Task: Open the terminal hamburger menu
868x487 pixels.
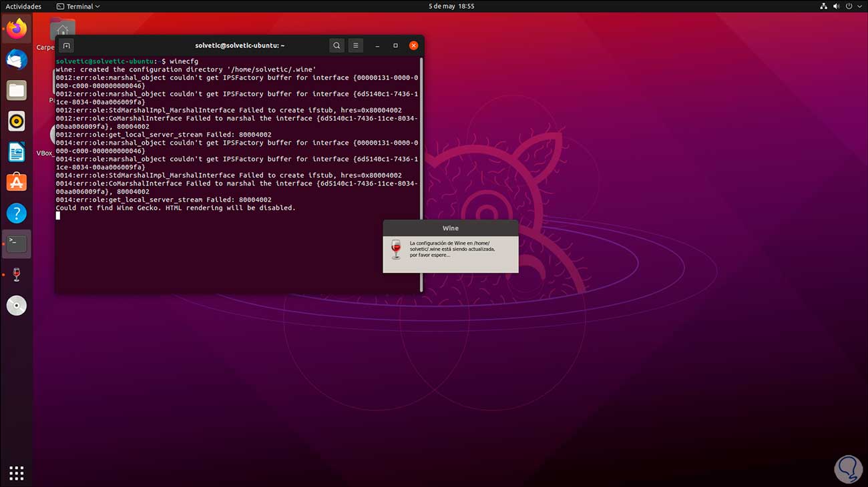Action: 355,45
